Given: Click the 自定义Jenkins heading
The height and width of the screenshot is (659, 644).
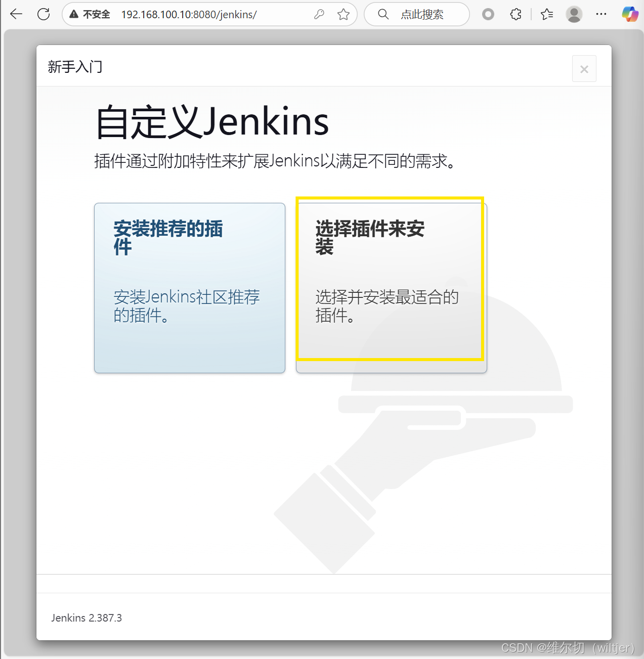Looking at the screenshot, I should click(212, 121).
